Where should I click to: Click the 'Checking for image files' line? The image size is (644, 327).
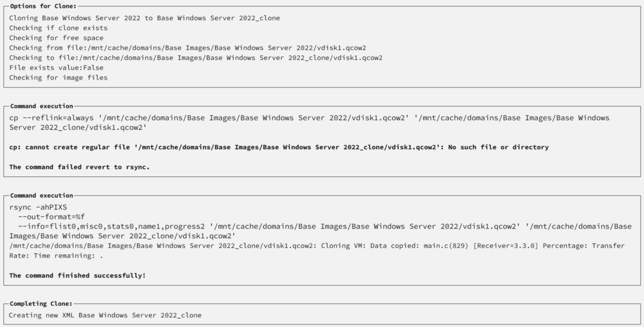tap(59, 77)
